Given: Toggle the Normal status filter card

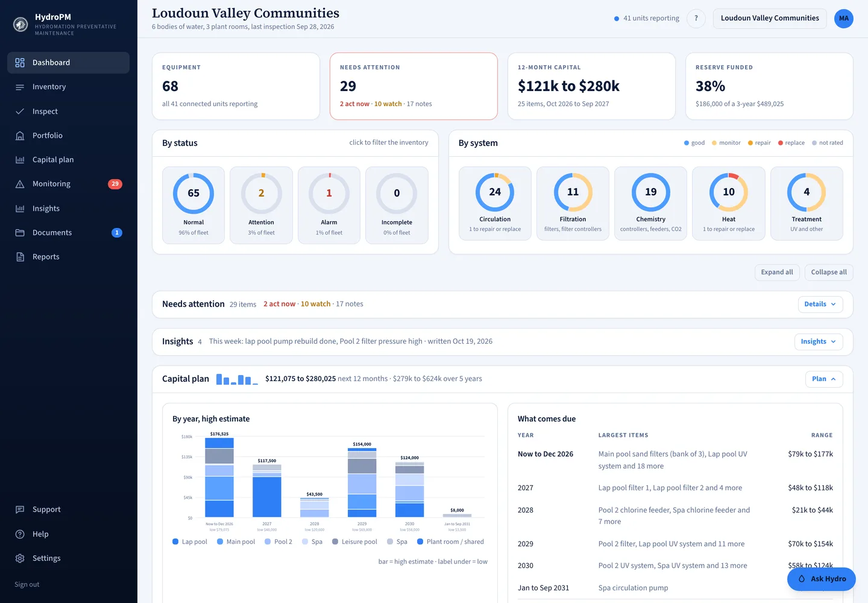Looking at the screenshot, I should [x=193, y=206].
